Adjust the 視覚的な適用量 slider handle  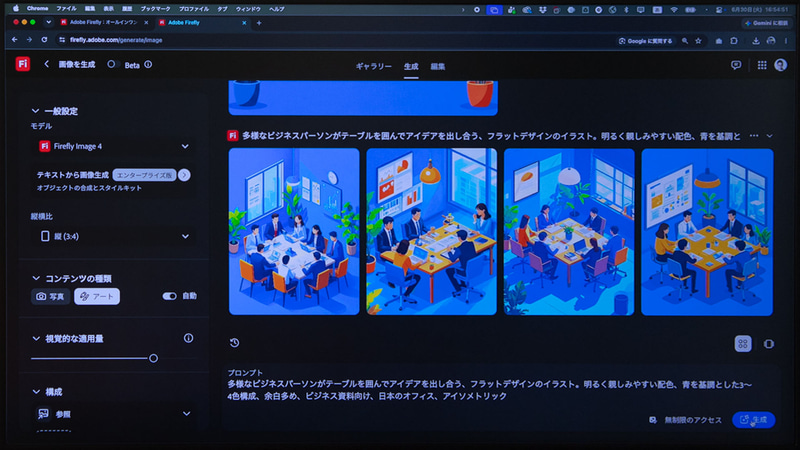click(x=153, y=358)
